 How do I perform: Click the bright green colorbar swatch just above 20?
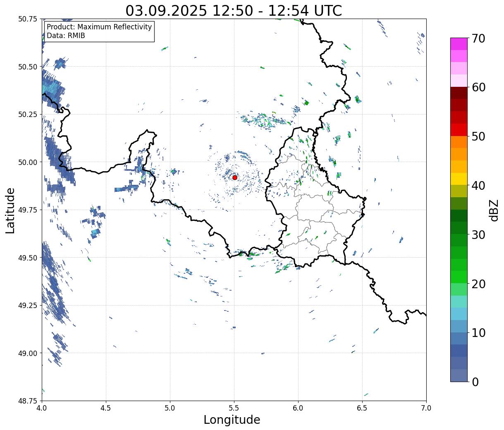[x=459, y=277]
